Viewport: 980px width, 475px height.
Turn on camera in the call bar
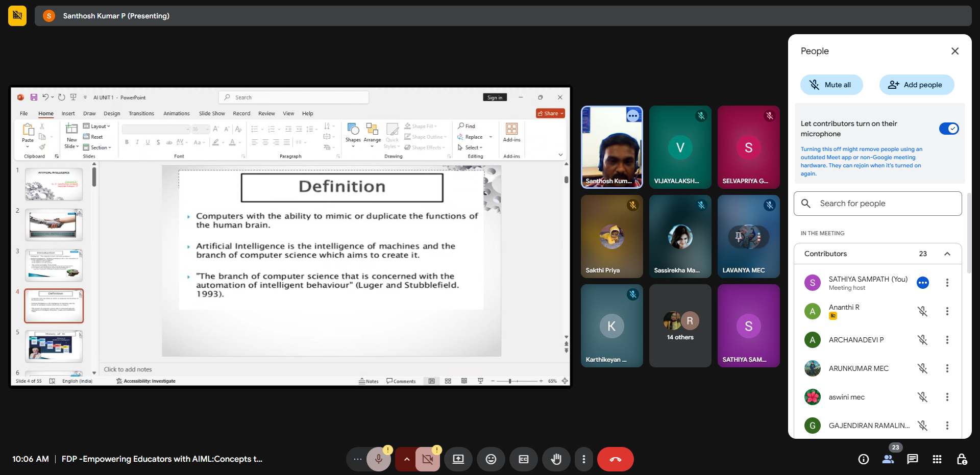point(428,459)
